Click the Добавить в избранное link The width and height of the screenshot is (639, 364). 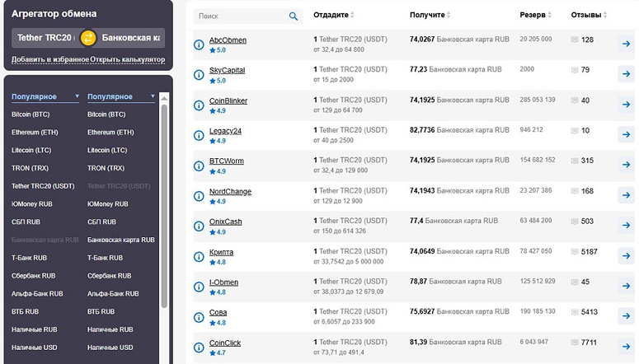point(50,59)
